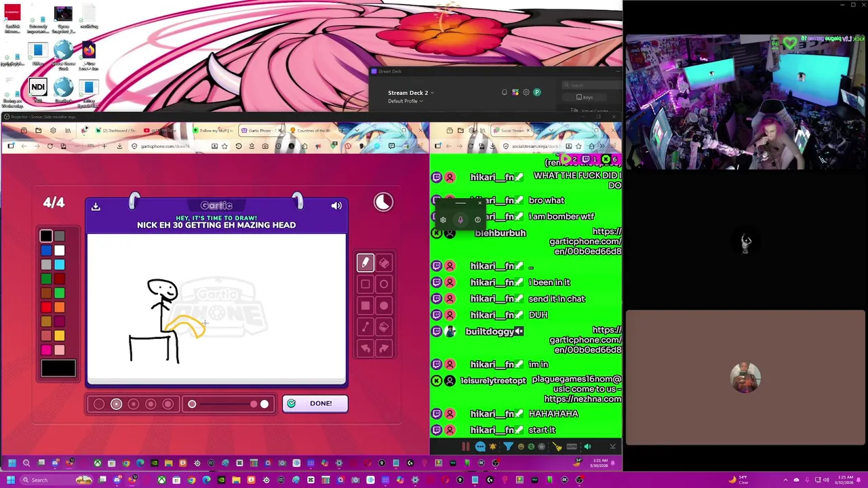Viewport: 868px width, 488px height.
Task: Select the pencil drawing tool
Action: click(x=366, y=263)
